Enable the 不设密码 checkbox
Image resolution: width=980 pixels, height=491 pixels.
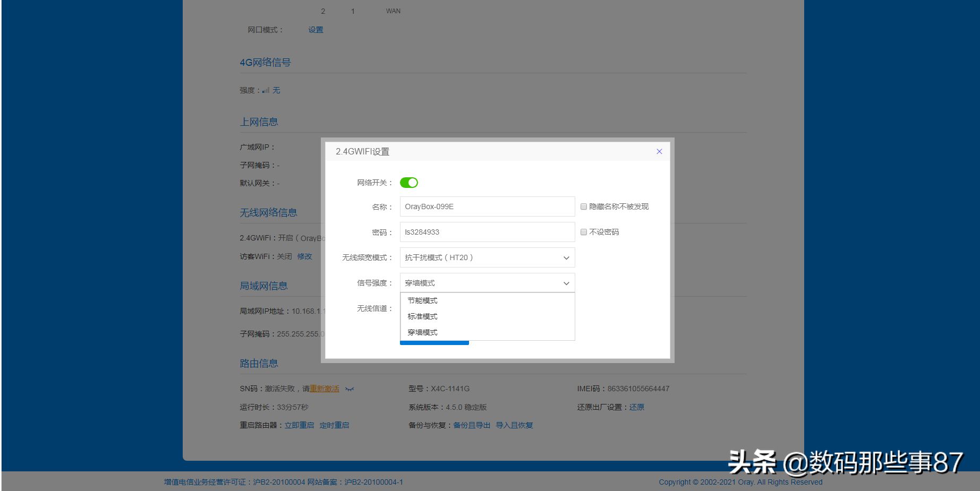[584, 232]
